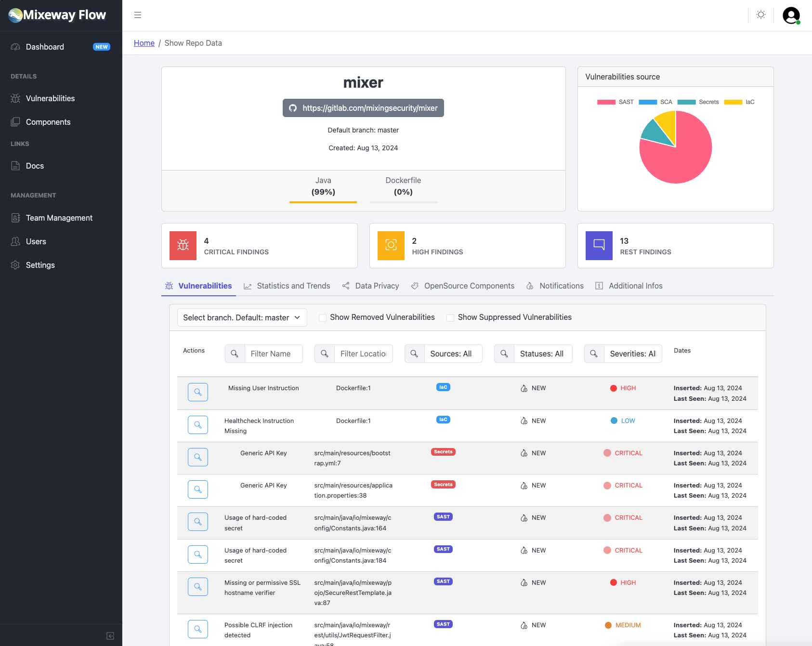Open the Sources: All filter dropdown

tap(453, 354)
